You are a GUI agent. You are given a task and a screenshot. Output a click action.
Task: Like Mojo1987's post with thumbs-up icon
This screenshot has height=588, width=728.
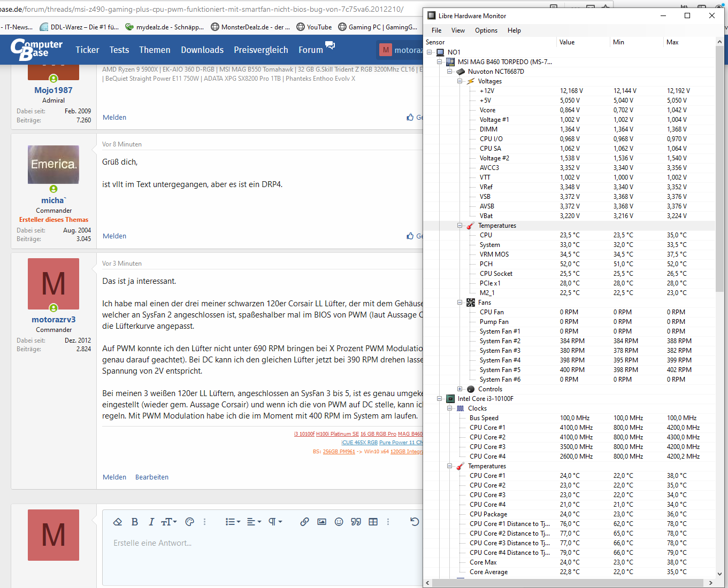410,117
